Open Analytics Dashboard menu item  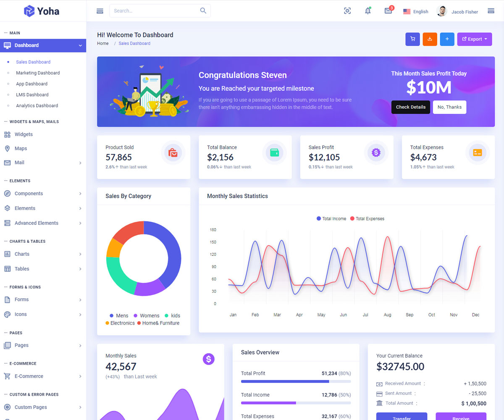pyautogui.click(x=37, y=106)
